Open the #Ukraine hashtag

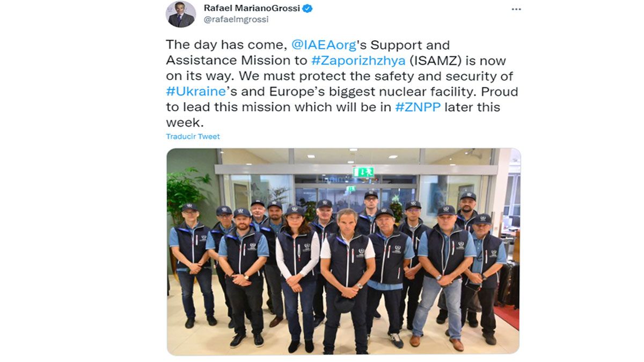click(x=195, y=91)
